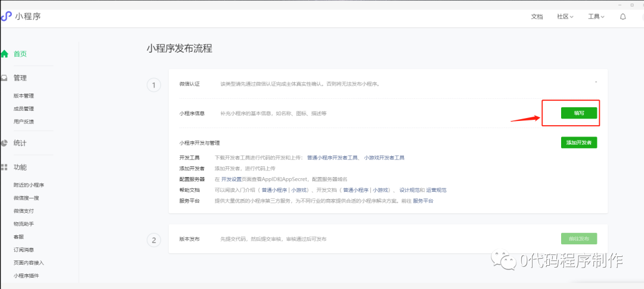Click the 添加开发者 button
The width and height of the screenshot is (644, 289).
pos(578,142)
